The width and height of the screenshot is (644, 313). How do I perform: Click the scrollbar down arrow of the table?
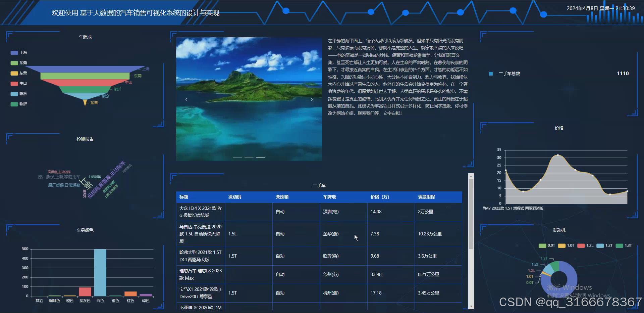[x=471, y=306]
